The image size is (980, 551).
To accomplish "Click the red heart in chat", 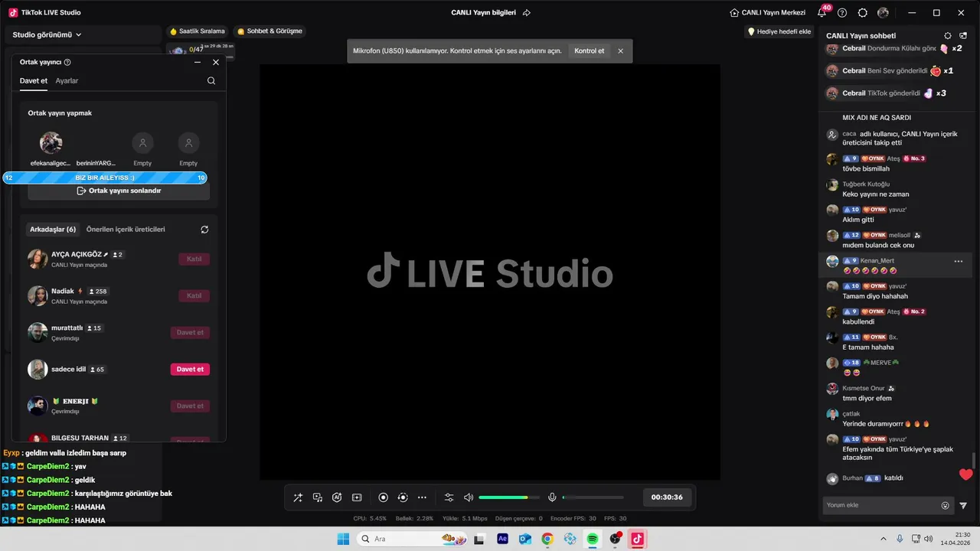I will coord(965,474).
